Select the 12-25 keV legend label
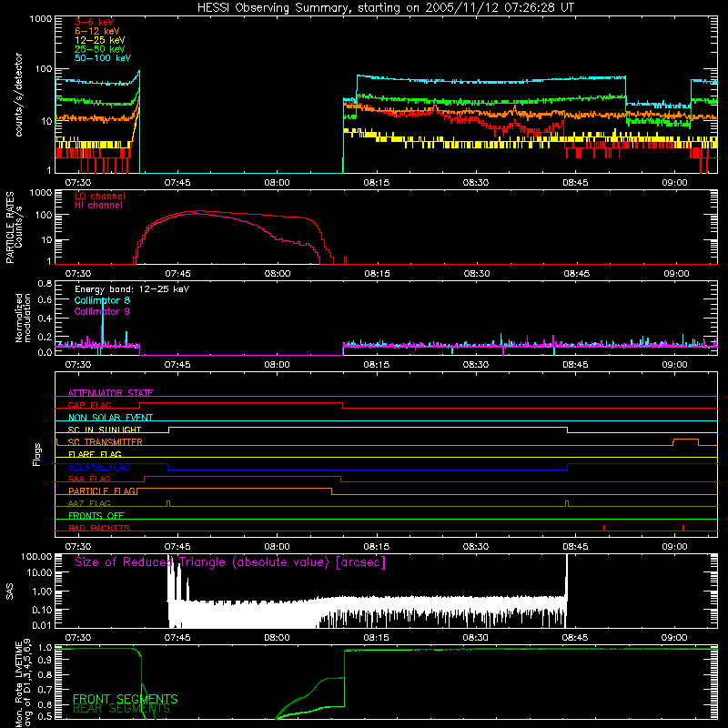This screenshot has width=728, height=728. coord(100,40)
